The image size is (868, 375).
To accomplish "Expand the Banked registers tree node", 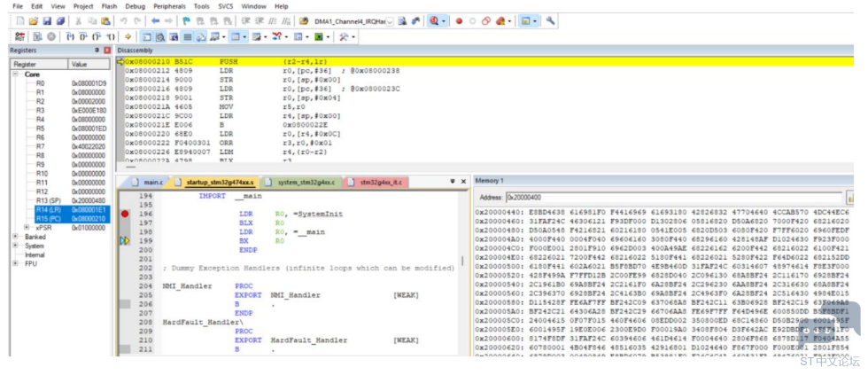I will (x=14, y=237).
